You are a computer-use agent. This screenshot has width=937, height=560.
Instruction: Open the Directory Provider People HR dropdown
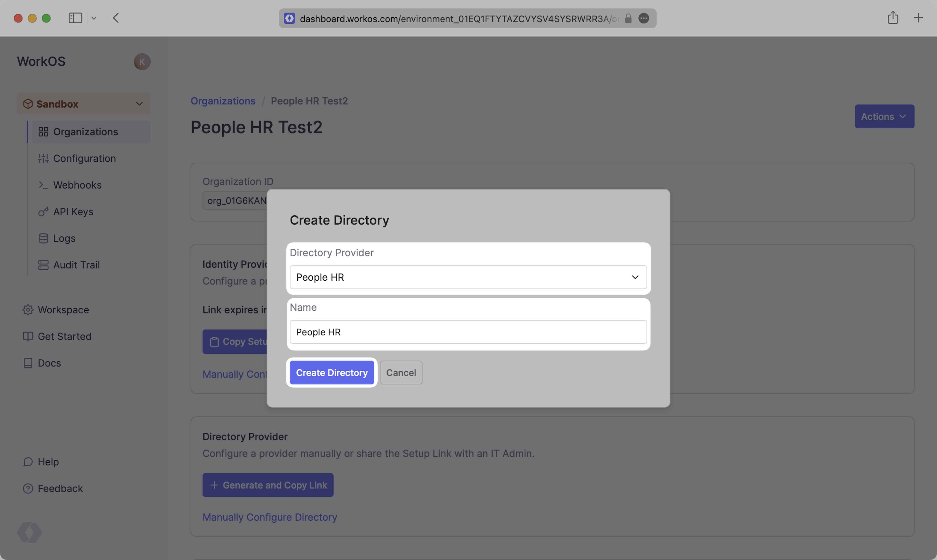coord(468,277)
